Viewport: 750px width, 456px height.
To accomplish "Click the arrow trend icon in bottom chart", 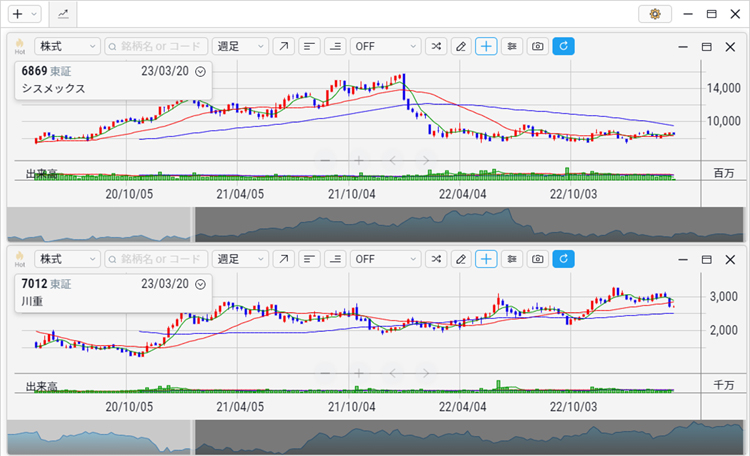I will [x=285, y=259].
